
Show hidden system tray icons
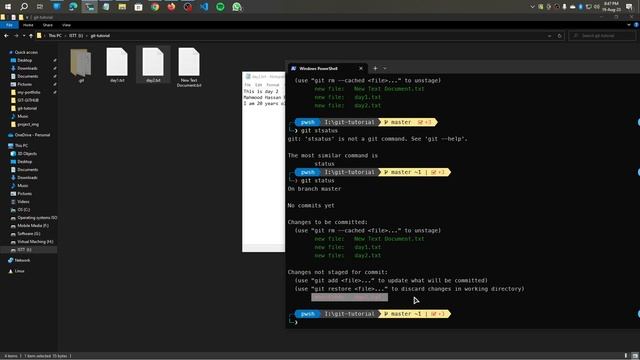tap(532, 7)
